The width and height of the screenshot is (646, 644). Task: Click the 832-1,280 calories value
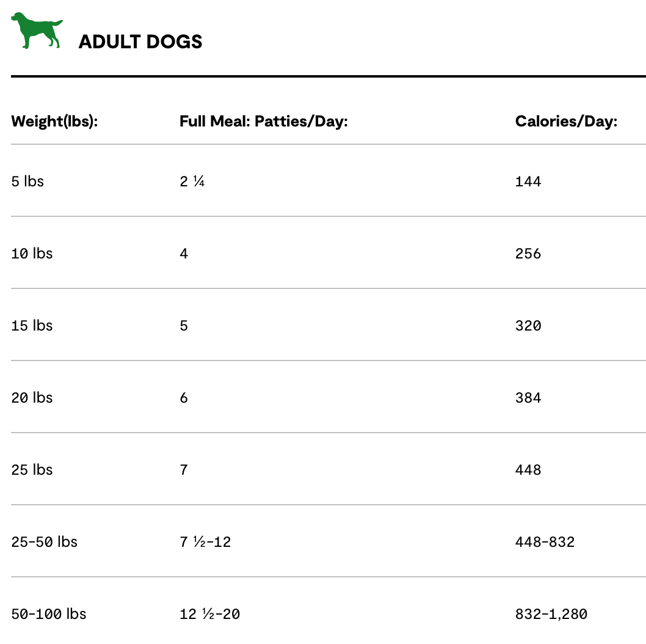coord(551,614)
